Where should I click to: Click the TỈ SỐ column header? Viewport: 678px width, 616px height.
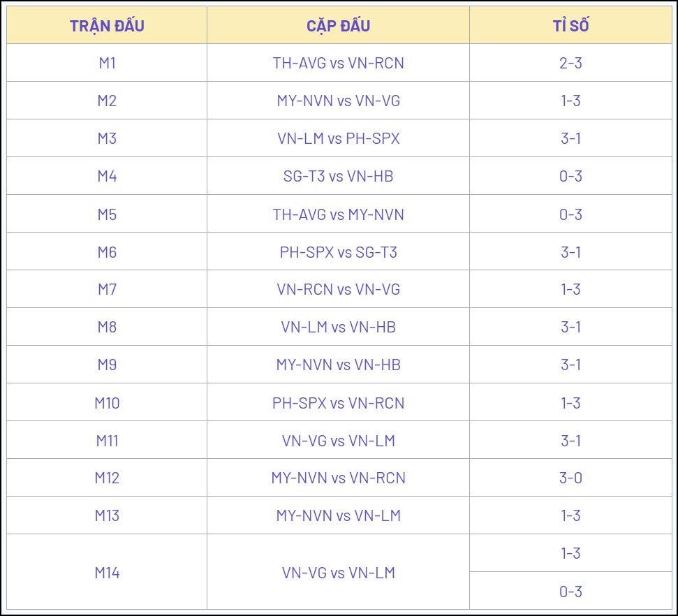pyautogui.click(x=570, y=26)
